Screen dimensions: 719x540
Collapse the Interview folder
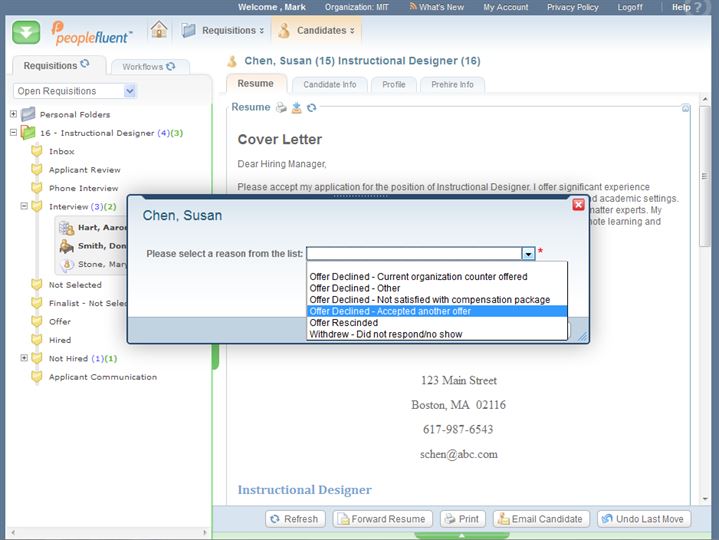click(24, 206)
